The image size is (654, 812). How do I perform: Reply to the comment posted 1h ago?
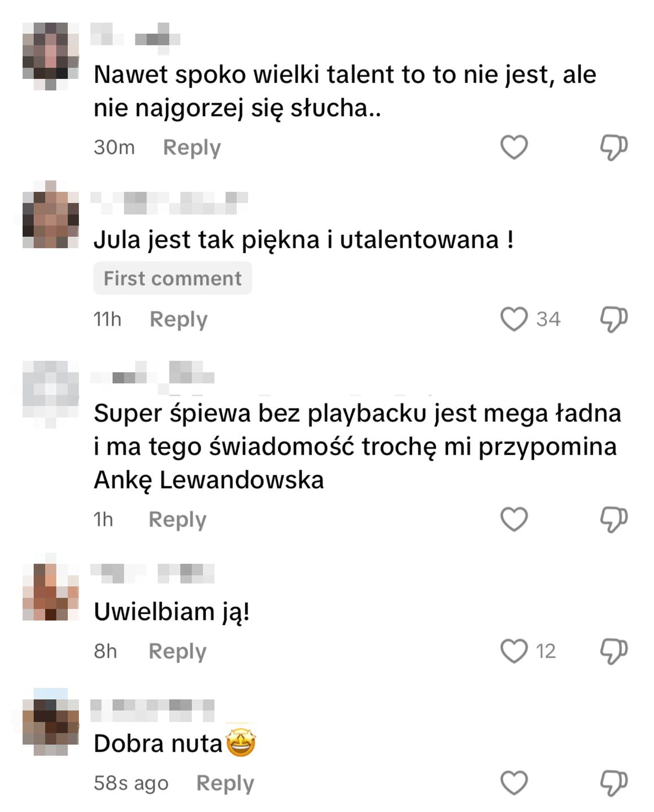(x=178, y=520)
